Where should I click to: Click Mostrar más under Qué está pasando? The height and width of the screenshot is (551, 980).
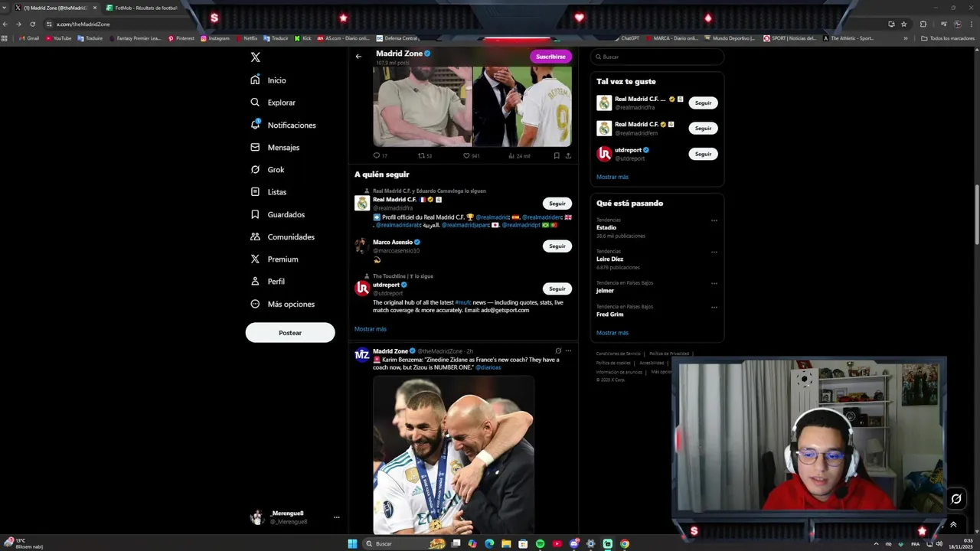click(x=612, y=333)
